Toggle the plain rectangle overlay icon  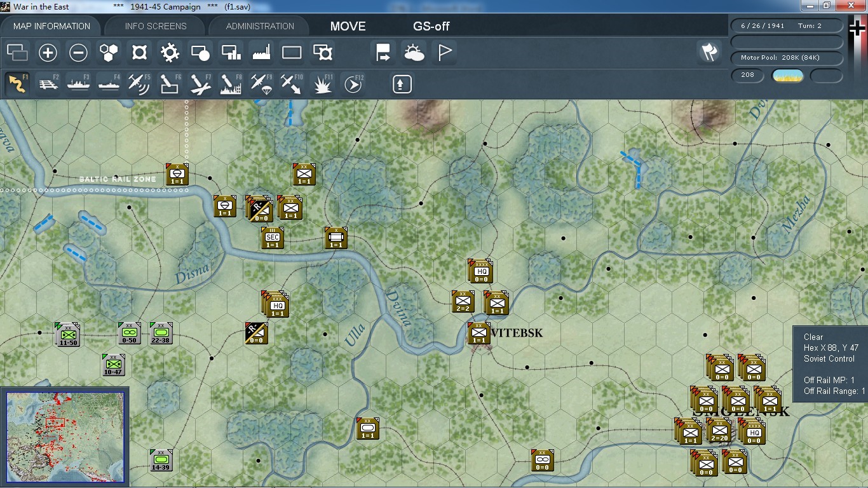[292, 53]
